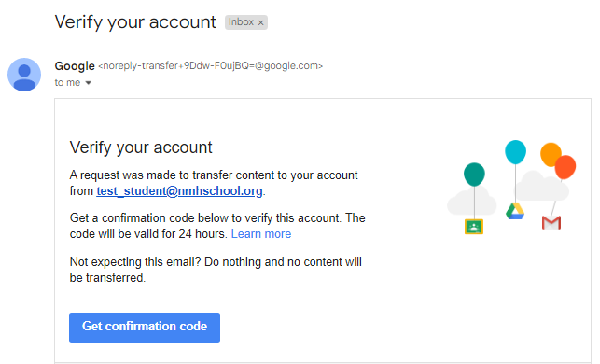Click the red-orange balloon in the illustration
This screenshot has width=600, height=364.
[565, 167]
